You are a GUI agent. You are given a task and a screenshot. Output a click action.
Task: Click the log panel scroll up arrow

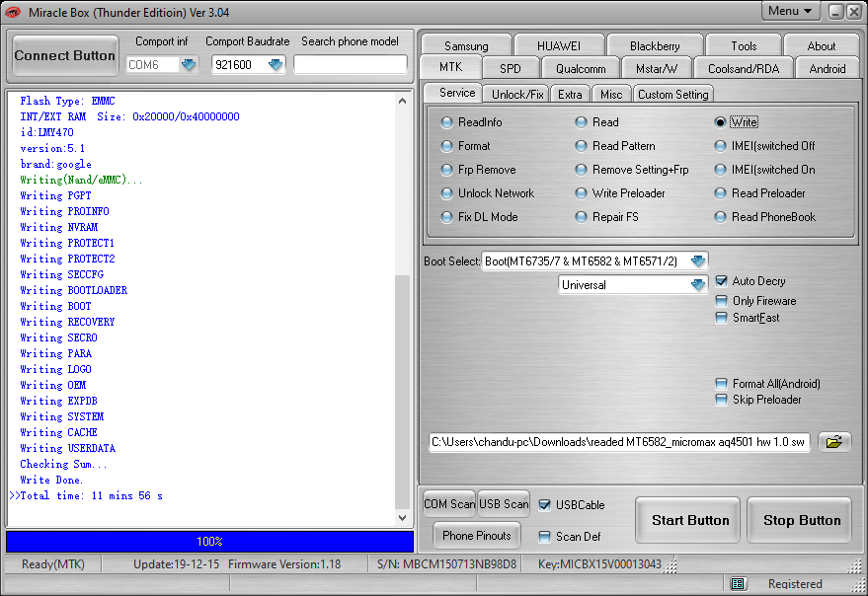[403, 101]
